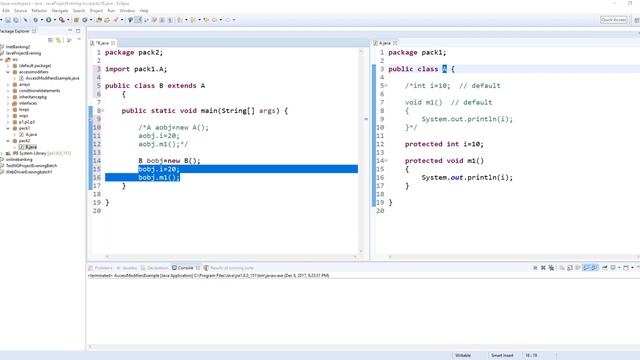Click the Search flashlight toolbar icon
This screenshot has height=360, width=640.
[x=116, y=20]
